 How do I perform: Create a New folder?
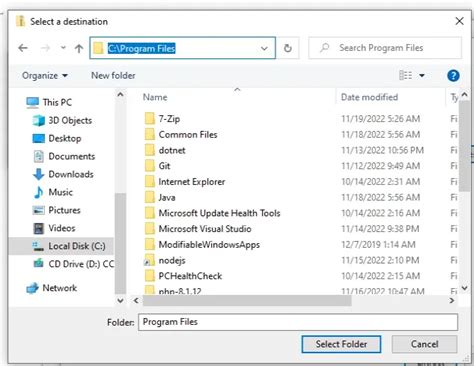point(113,76)
